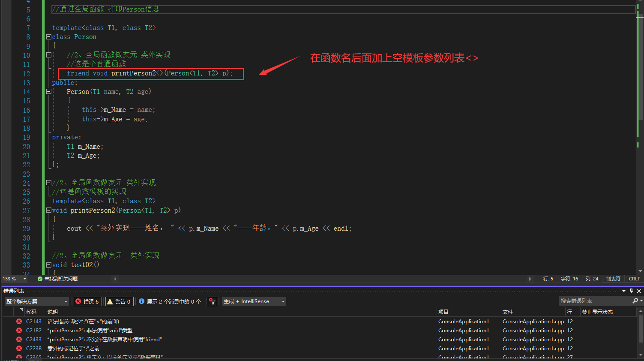Select the 意外的标记位于";"之前 error row
The image size is (644, 361).
click(x=73, y=348)
